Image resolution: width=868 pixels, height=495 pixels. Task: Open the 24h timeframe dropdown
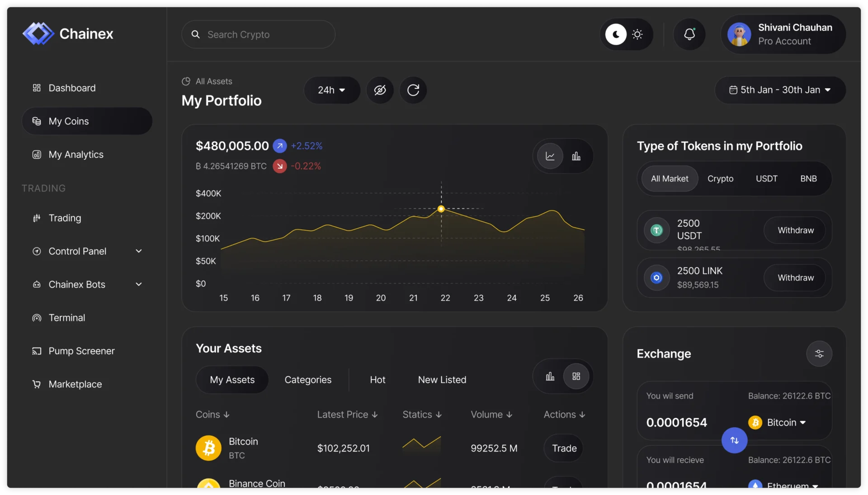(x=332, y=90)
